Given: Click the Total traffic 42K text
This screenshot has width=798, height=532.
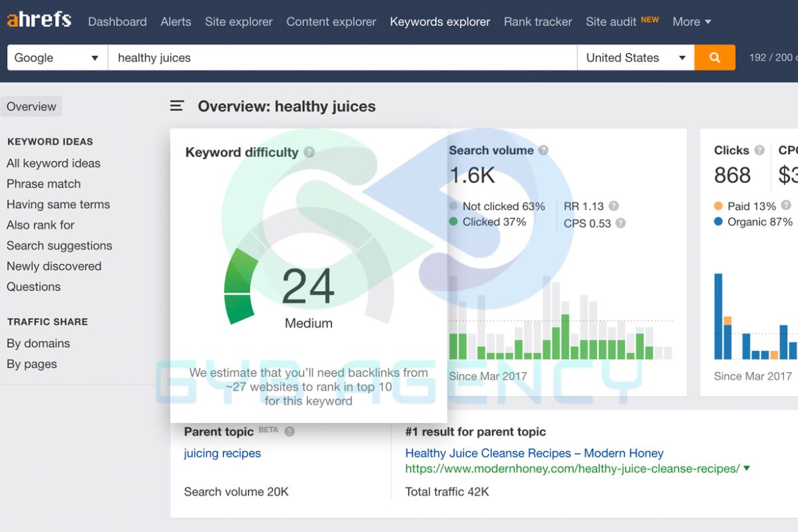Looking at the screenshot, I should tap(447, 491).
